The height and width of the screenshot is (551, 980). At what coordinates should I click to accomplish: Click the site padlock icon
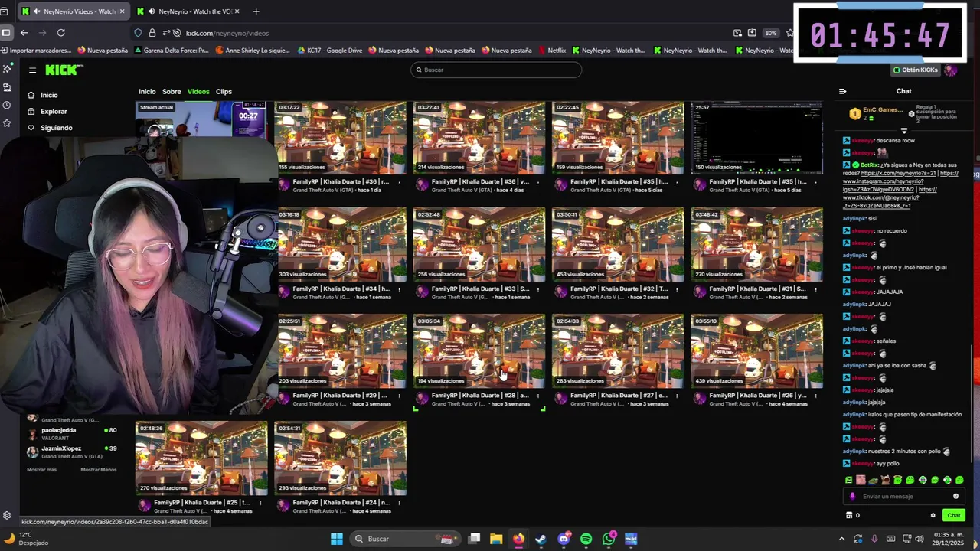point(152,33)
